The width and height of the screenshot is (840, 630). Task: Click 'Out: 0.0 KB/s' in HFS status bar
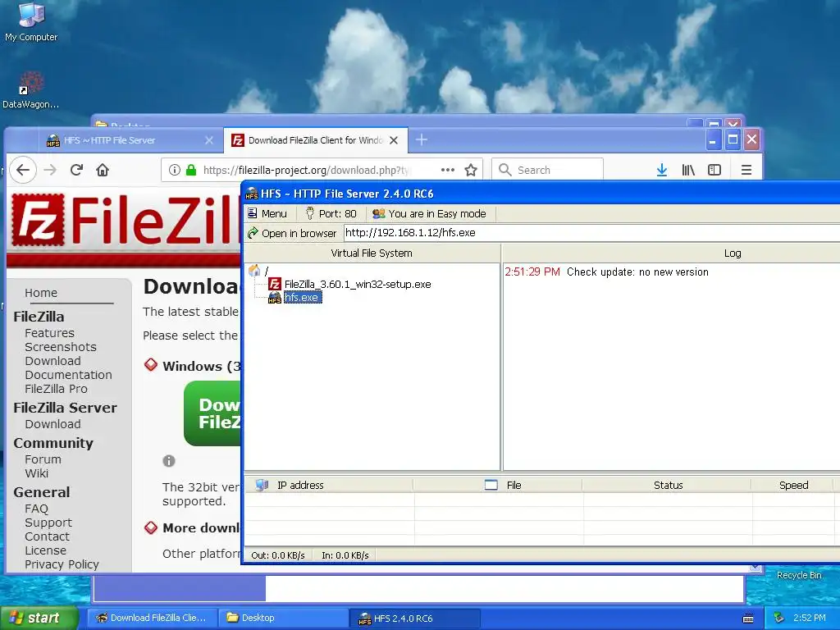278,555
